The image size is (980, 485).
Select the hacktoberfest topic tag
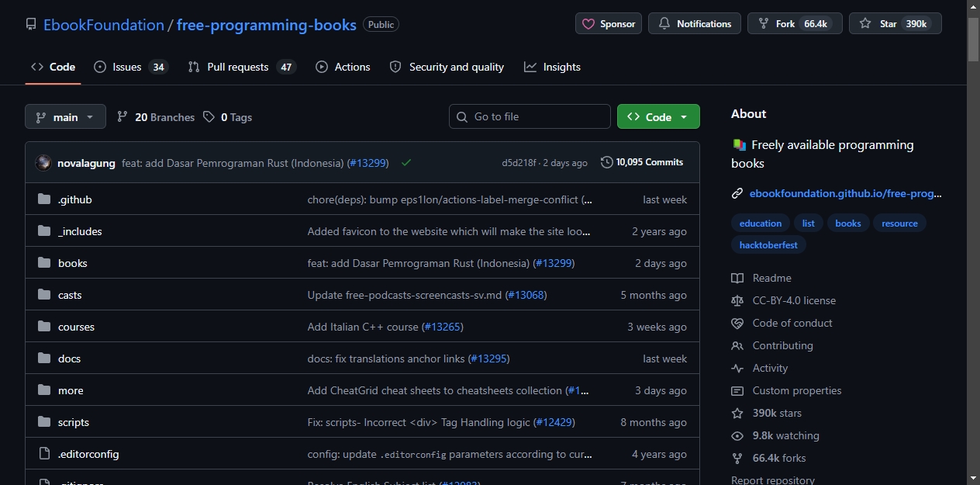pos(769,244)
